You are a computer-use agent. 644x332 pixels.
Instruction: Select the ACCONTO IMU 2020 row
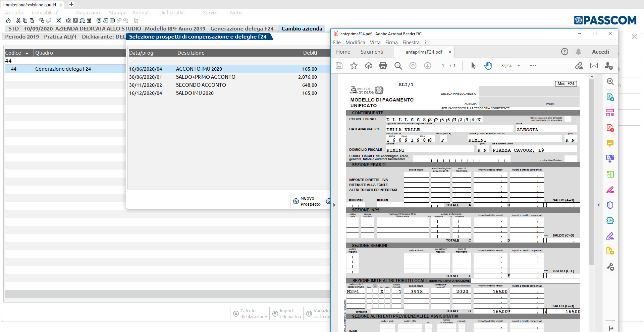(229, 69)
